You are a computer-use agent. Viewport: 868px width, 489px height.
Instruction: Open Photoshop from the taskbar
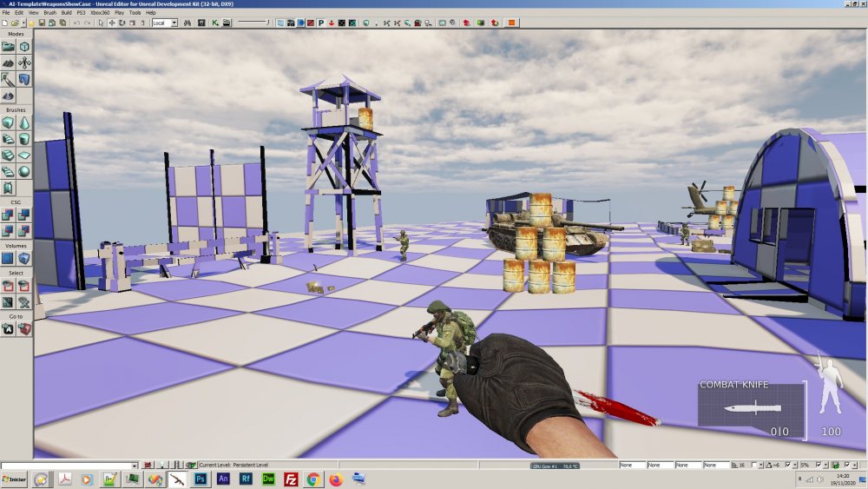(x=201, y=479)
